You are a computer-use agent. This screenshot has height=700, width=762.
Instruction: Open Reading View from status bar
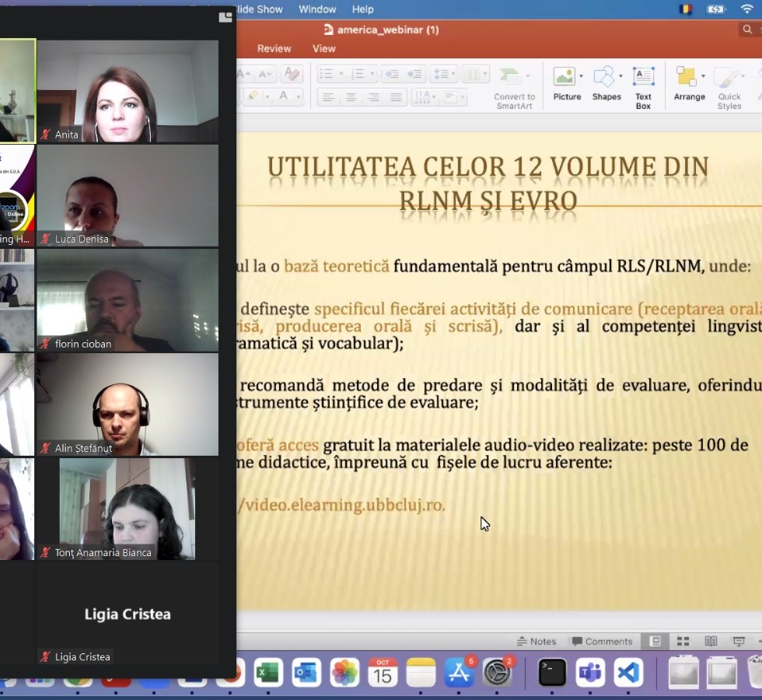[711, 642]
